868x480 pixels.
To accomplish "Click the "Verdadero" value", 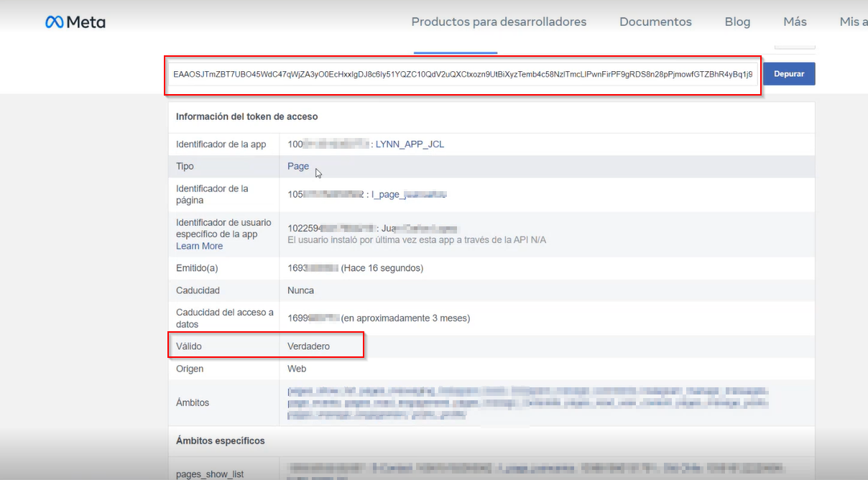I will coord(308,346).
